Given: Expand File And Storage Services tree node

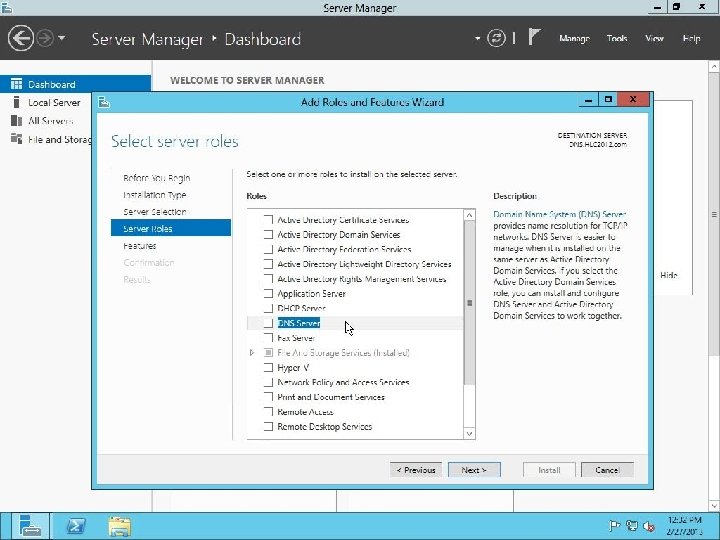Looking at the screenshot, I should 252,352.
